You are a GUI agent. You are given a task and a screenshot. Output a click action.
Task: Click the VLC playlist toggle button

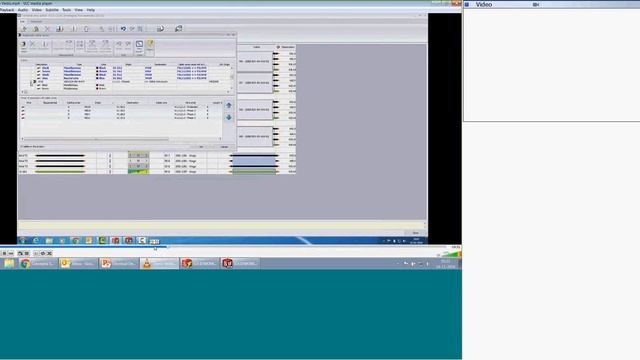pos(36,253)
